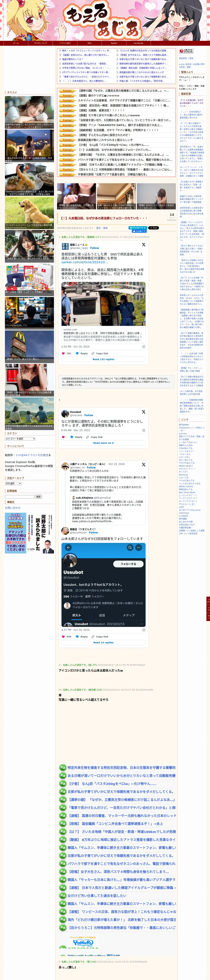Copy link of the Ussubot tweet
Image resolution: width=210 pixels, height=980 pixels.
point(94,437)
